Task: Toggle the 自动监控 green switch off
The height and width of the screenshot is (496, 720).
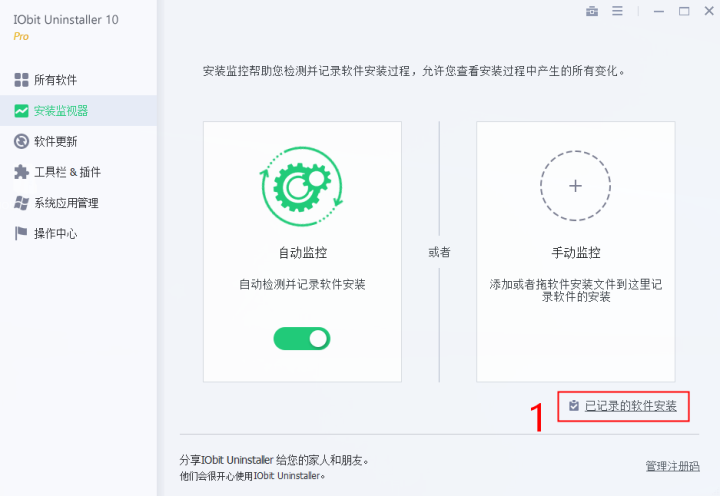Action: tap(302, 338)
